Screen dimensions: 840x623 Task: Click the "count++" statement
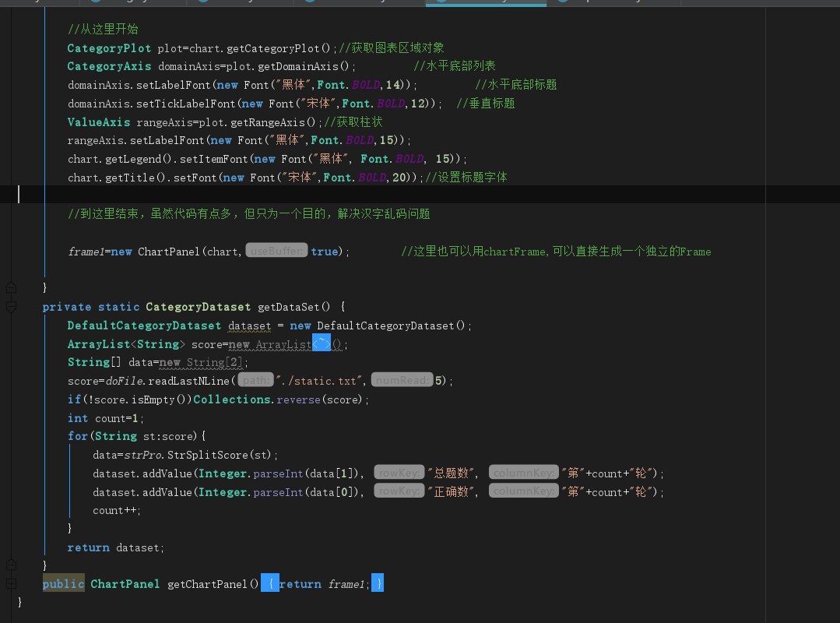click(116, 511)
